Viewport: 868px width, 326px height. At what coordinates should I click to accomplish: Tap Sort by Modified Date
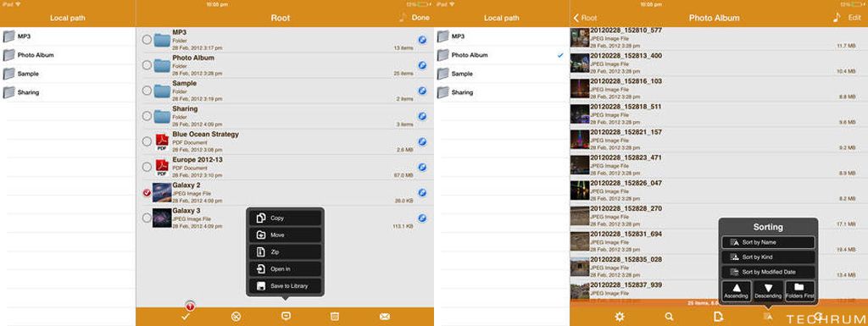coord(768,272)
